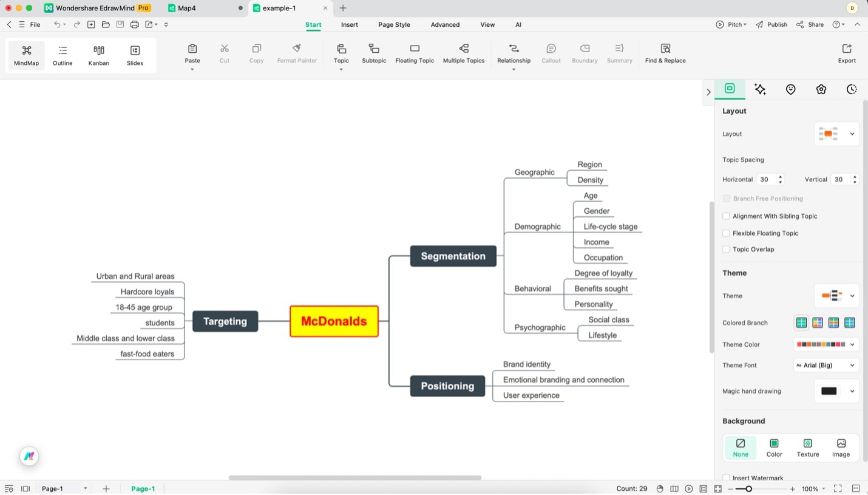This screenshot has width=868, height=495.
Task: Open the Page Style ribbon tab
Action: pyautogui.click(x=394, y=25)
